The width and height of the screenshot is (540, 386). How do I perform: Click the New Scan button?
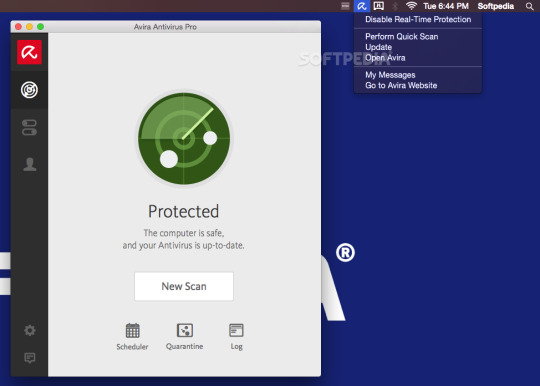coord(184,286)
